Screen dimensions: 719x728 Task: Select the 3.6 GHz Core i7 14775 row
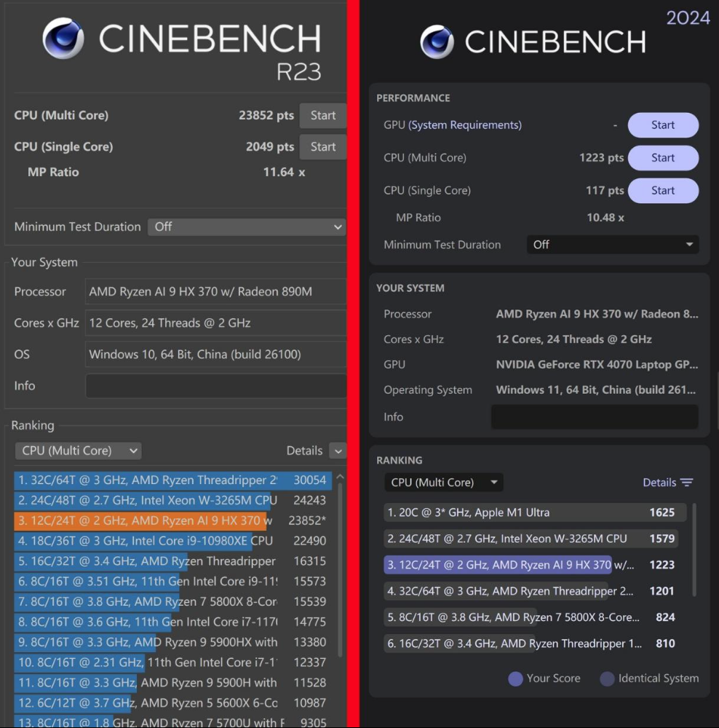172,622
